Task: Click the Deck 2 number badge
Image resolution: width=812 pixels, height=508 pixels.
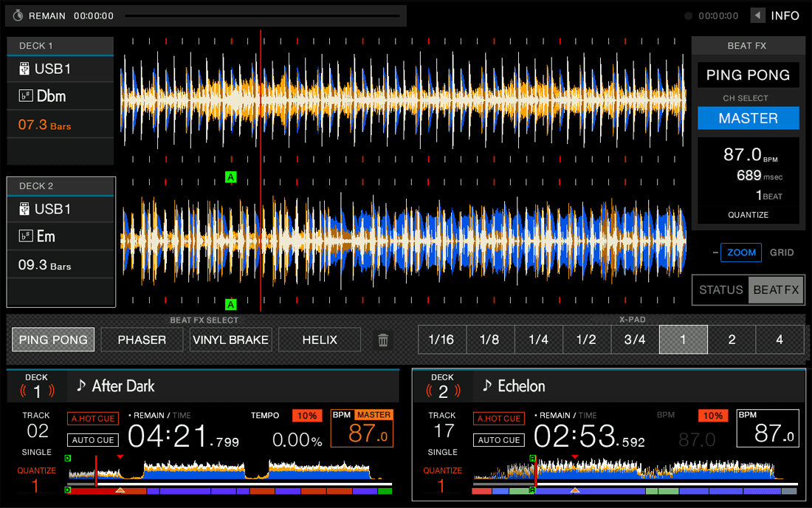Action: [x=443, y=391]
